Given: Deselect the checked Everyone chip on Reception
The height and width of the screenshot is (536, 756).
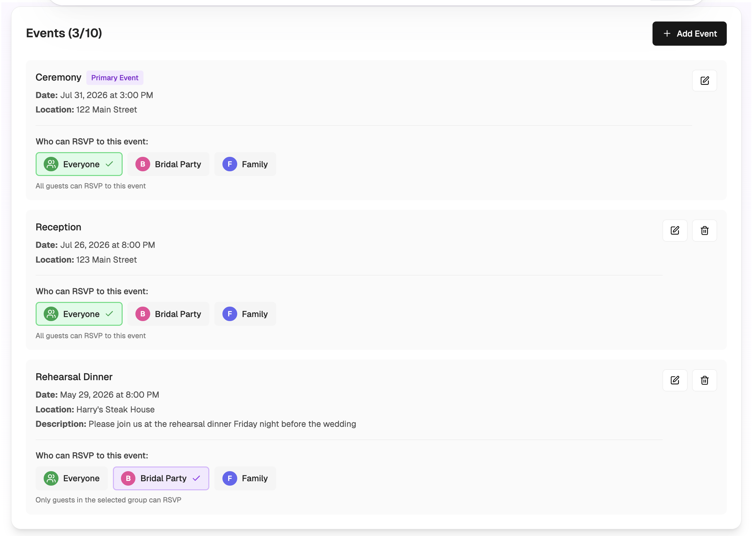Looking at the screenshot, I should click(x=79, y=314).
